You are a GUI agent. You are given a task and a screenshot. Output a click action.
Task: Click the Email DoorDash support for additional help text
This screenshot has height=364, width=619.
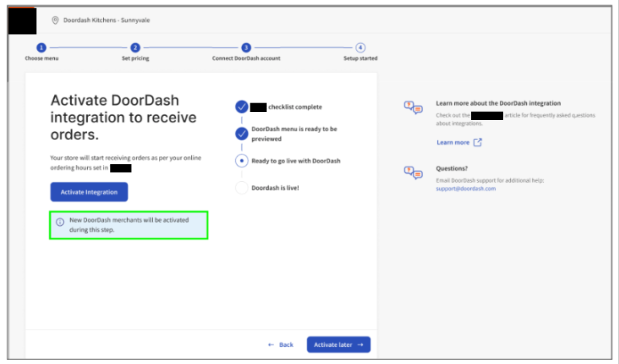[x=490, y=180]
